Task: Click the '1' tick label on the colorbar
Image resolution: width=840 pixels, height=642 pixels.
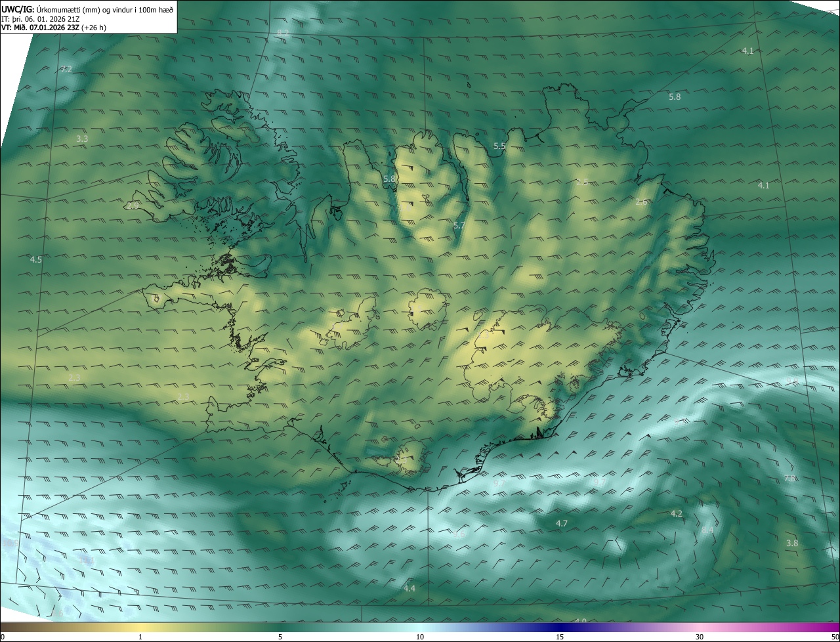Action: [140, 637]
